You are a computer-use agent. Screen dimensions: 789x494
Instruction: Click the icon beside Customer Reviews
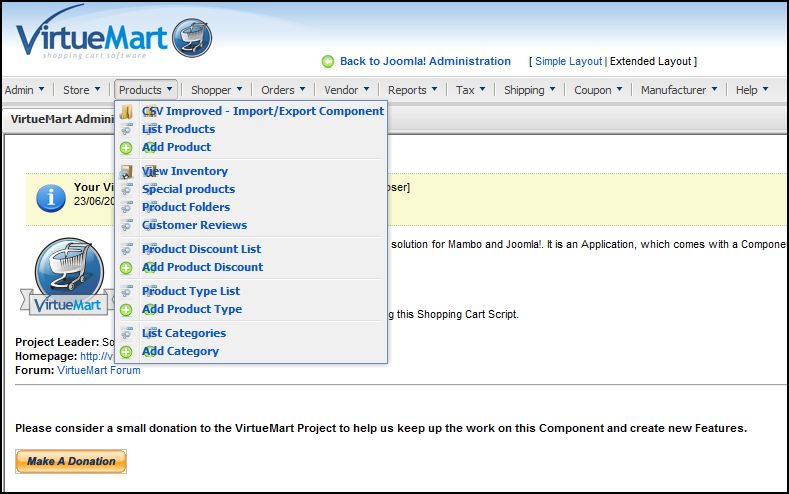point(126,225)
